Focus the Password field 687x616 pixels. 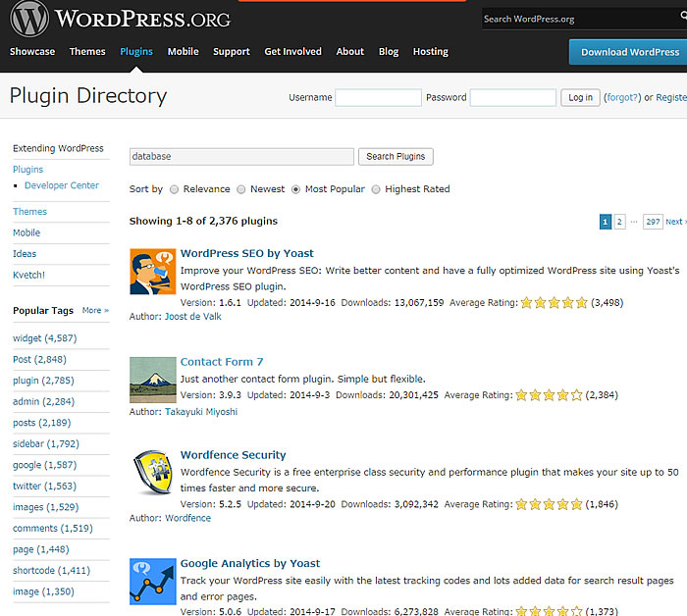pyautogui.click(x=513, y=97)
